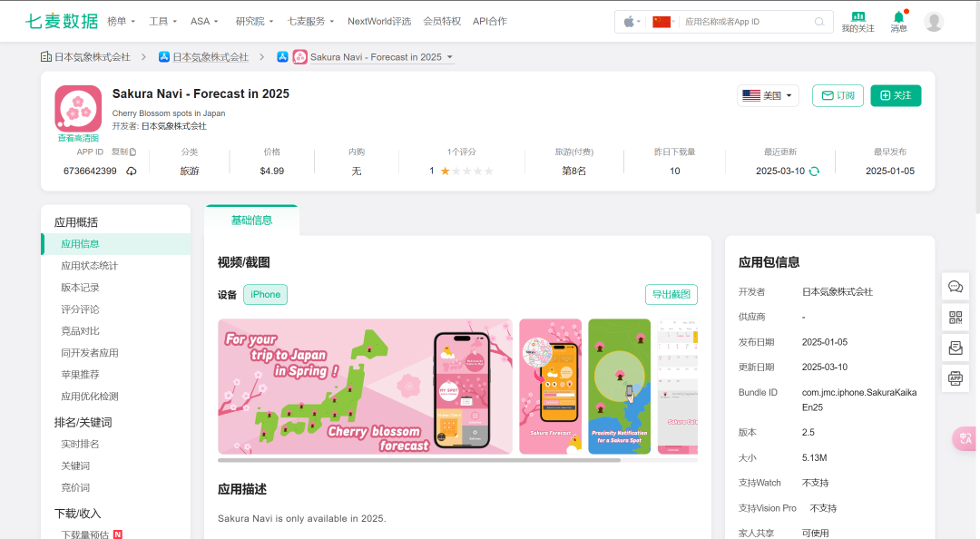980x539 pixels.
Task: Open the QR code floating icon
Action: [955, 317]
